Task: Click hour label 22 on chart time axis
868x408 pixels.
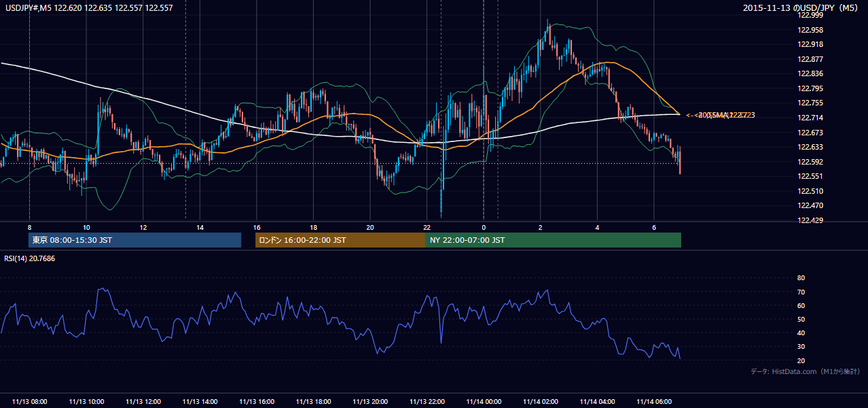Action: point(427,227)
